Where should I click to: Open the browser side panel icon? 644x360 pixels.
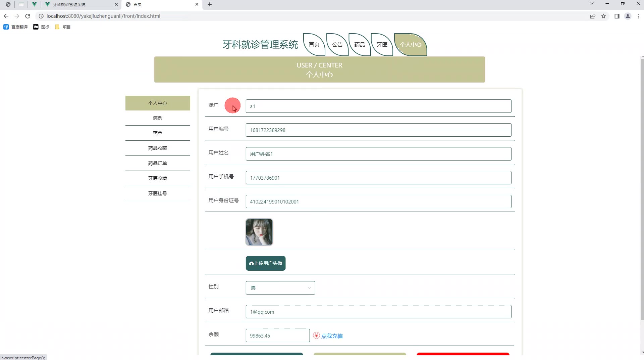coord(617,16)
